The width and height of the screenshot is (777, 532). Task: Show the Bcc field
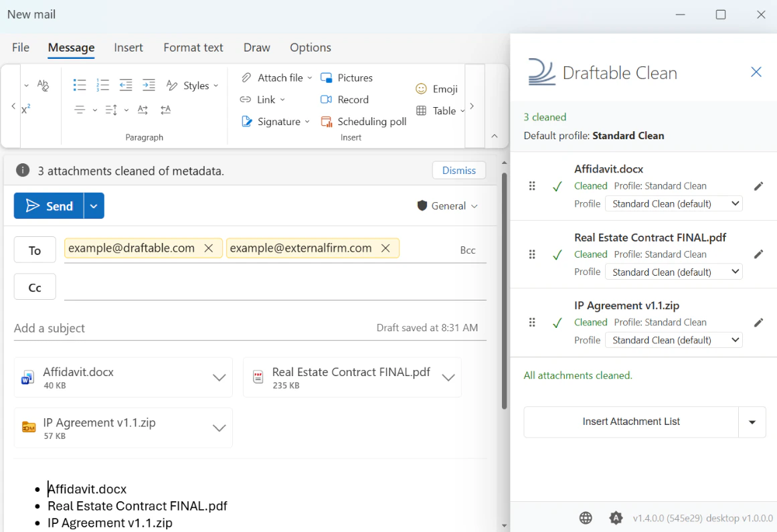tap(468, 250)
